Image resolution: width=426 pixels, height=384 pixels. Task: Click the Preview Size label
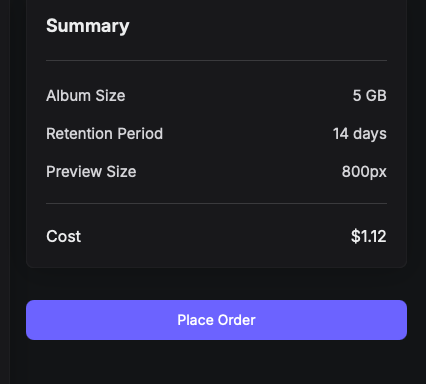[91, 172]
